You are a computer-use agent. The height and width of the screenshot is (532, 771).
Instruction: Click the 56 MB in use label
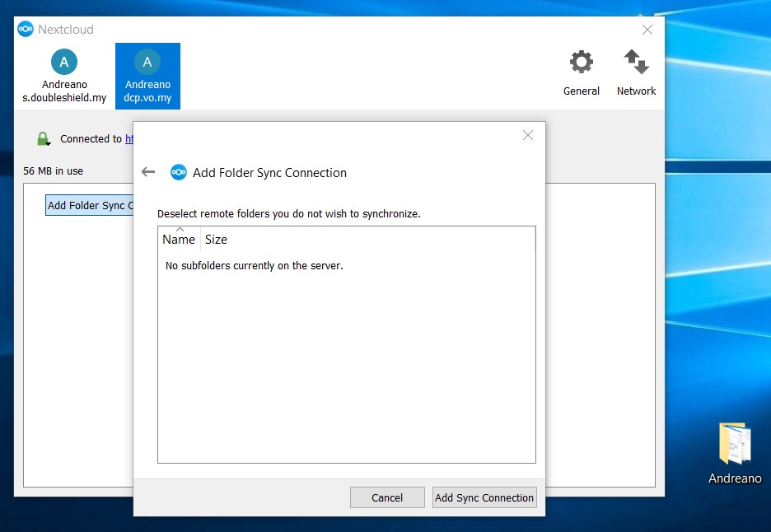(x=53, y=171)
